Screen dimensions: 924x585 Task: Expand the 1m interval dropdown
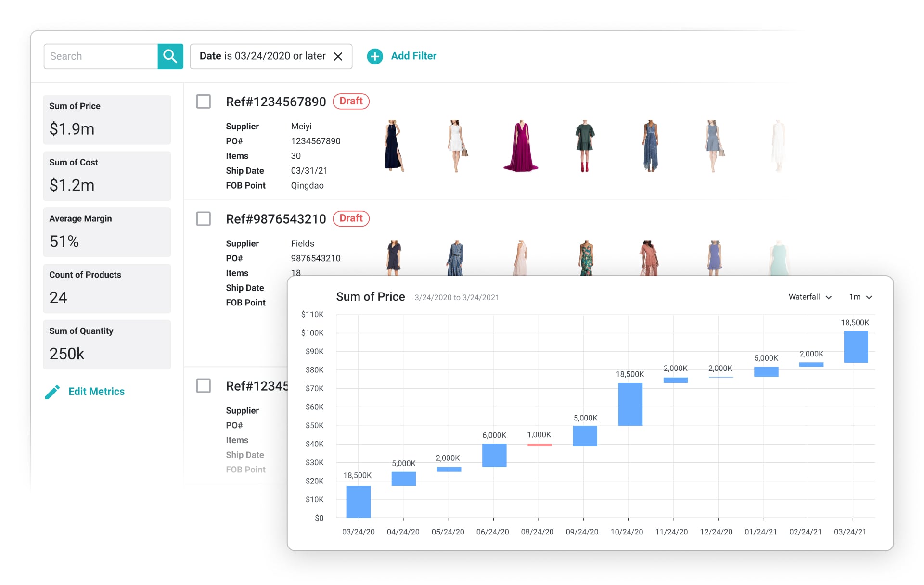[860, 297]
